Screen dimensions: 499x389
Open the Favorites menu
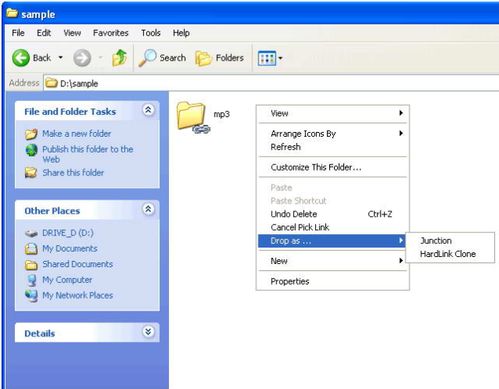click(111, 33)
